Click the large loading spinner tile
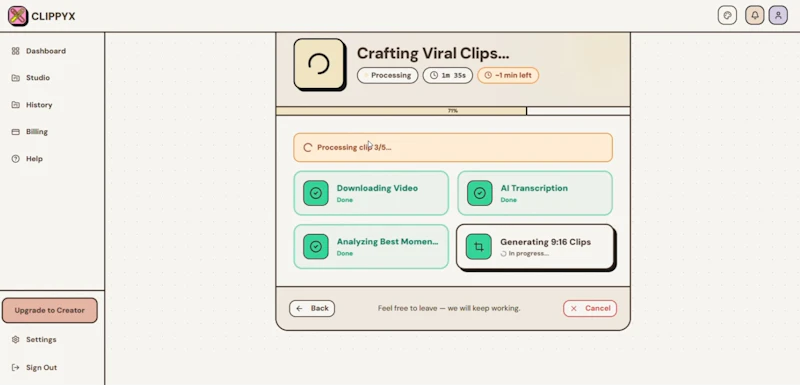This screenshot has height=385, width=800. click(x=319, y=64)
